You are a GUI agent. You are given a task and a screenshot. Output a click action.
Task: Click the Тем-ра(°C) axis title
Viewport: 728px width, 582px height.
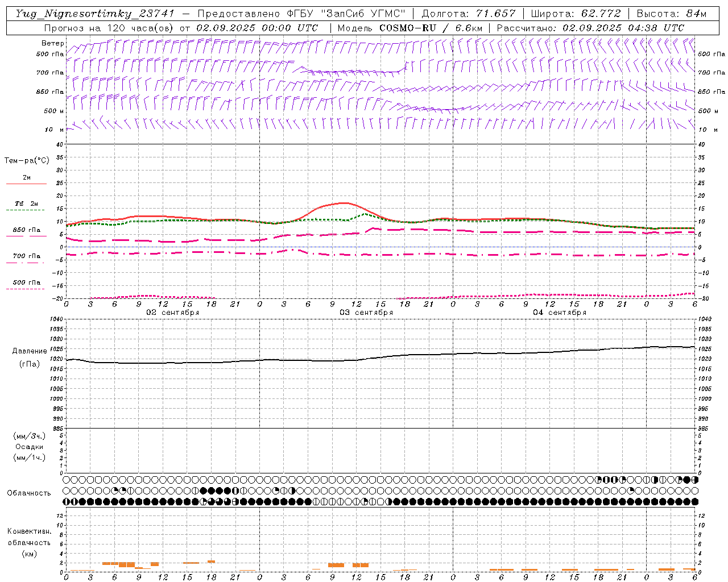click(27, 161)
